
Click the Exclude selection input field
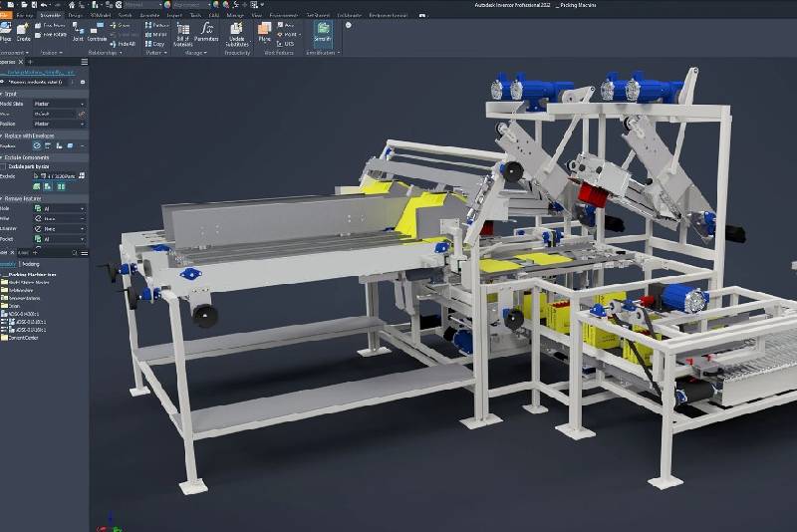tap(56, 176)
